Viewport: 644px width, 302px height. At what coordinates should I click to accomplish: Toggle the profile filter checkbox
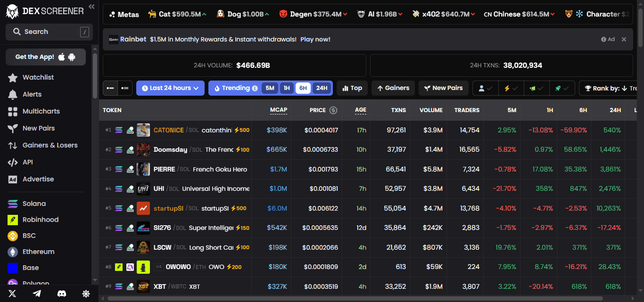[x=485, y=88]
